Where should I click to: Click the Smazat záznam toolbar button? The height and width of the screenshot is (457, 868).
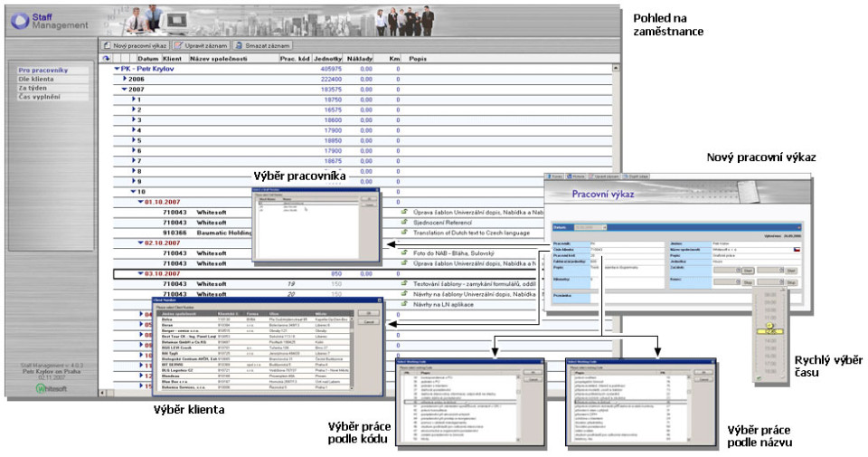click(x=263, y=44)
